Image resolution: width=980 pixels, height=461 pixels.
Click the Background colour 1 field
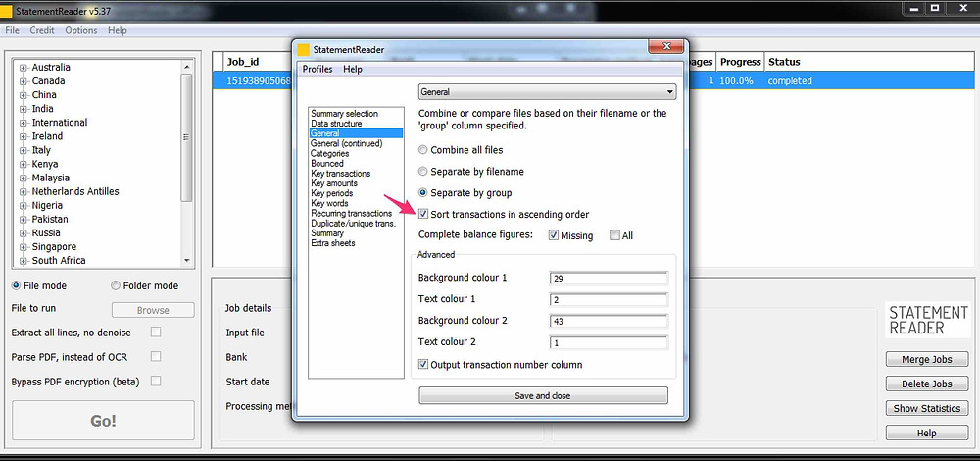pyautogui.click(x=609, y=279)
